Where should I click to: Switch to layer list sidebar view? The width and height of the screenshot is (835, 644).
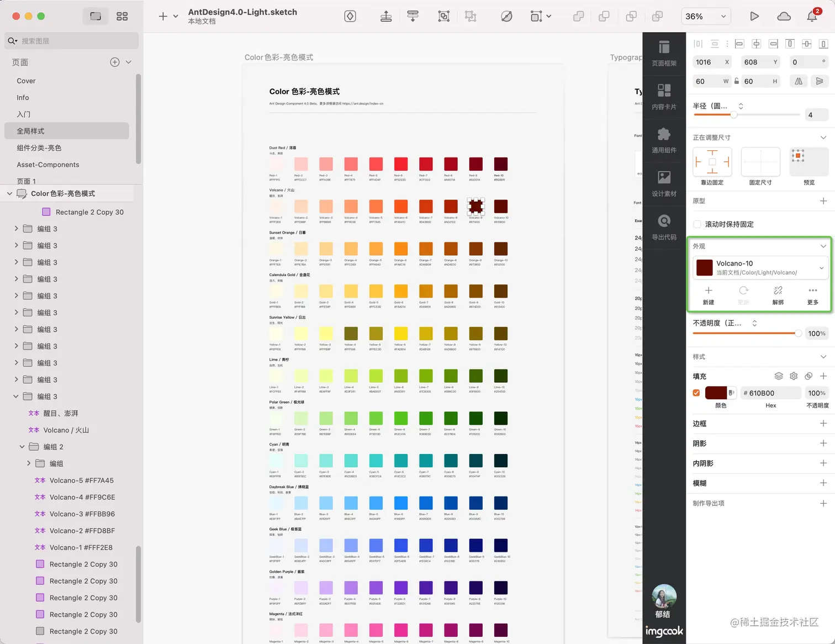[96, 17]
